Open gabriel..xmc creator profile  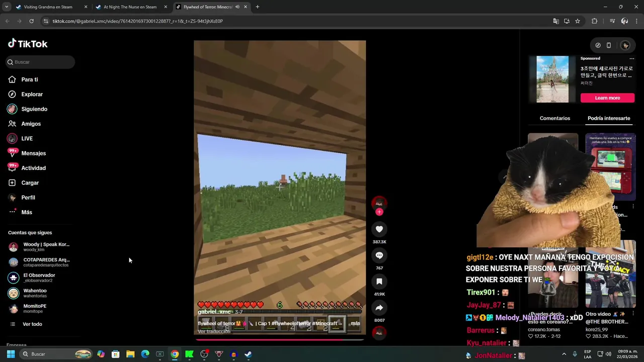click(214, 312)
